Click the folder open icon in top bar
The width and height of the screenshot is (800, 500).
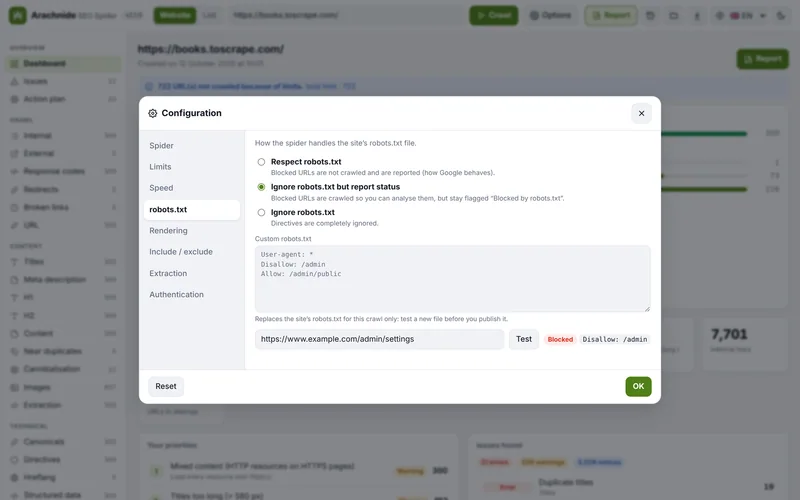673,15
